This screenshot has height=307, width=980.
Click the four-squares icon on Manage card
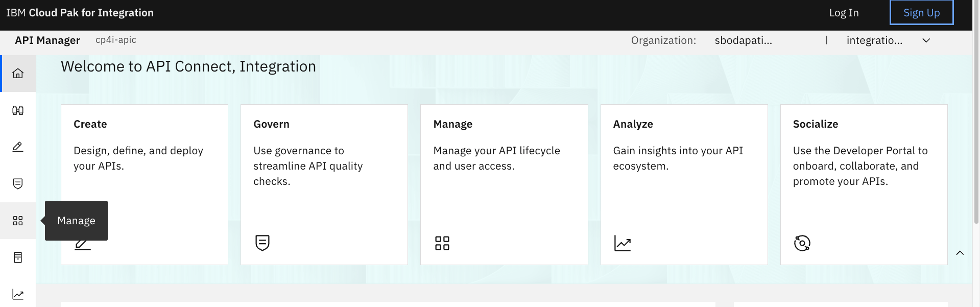click(x=442, y=243)
